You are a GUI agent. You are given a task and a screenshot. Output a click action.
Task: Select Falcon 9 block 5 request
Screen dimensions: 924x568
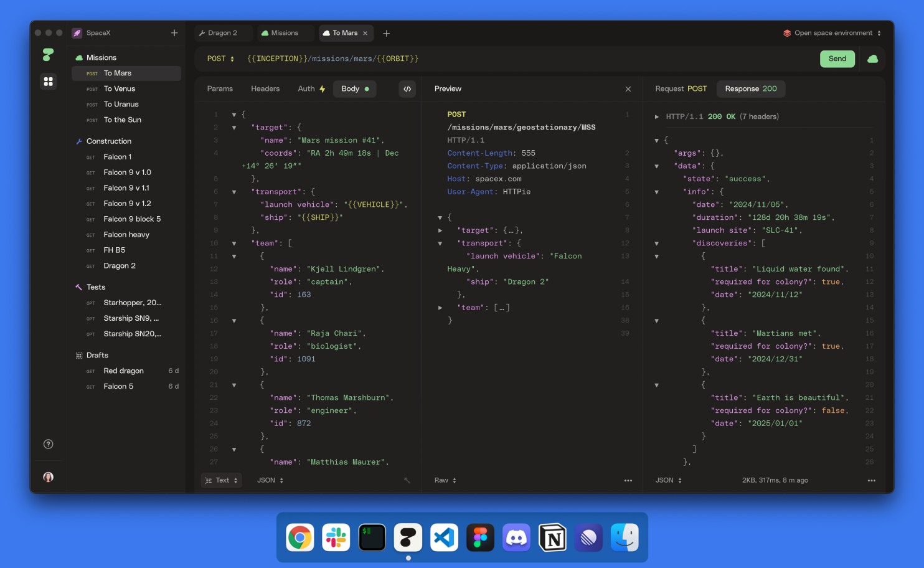tap(126, 219)
